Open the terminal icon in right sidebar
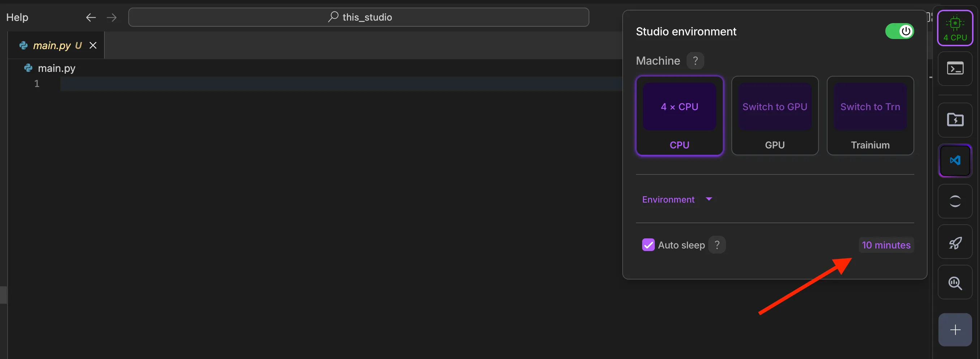Image resolution: width=980 pixels, height=359 pixels. click(x=955, y=69)
